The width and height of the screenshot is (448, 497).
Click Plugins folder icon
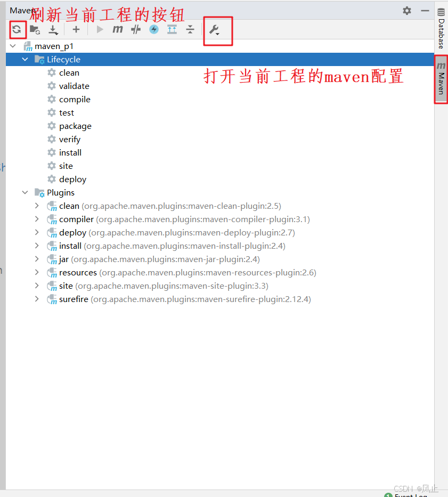click(39, 193)
